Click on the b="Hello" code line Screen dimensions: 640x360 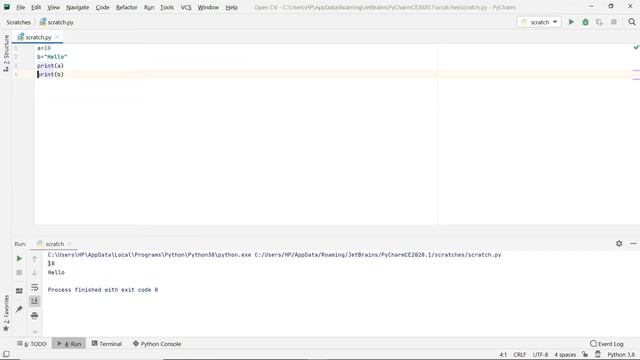52,57
